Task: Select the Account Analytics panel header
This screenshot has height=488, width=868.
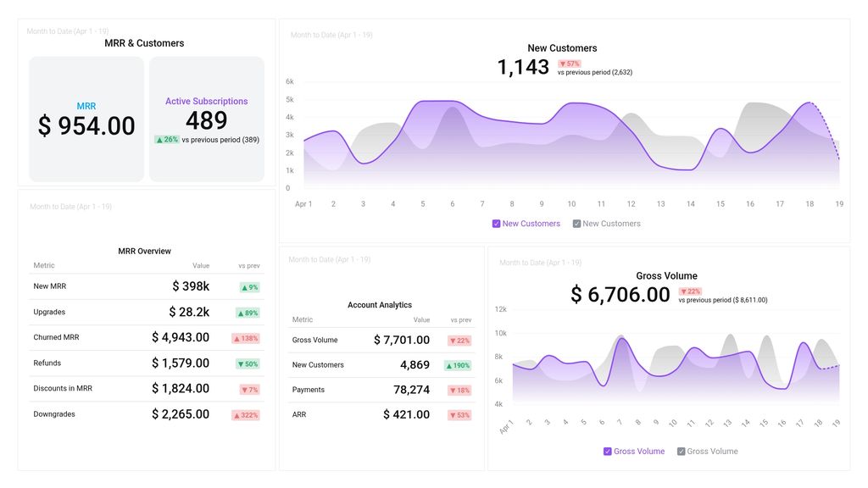Action: tap(379, 304)
